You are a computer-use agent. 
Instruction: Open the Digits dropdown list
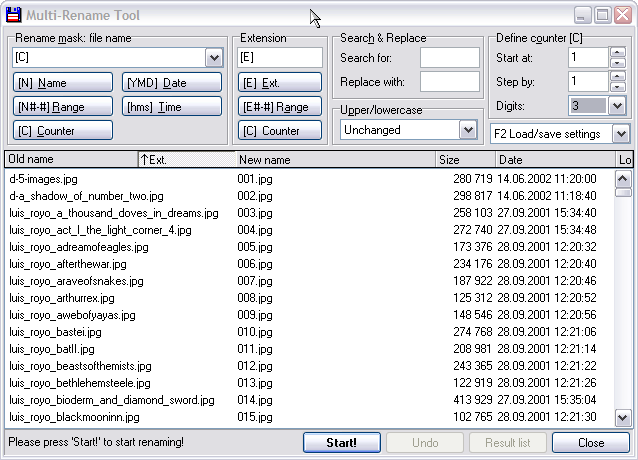(x=617, y=105)
